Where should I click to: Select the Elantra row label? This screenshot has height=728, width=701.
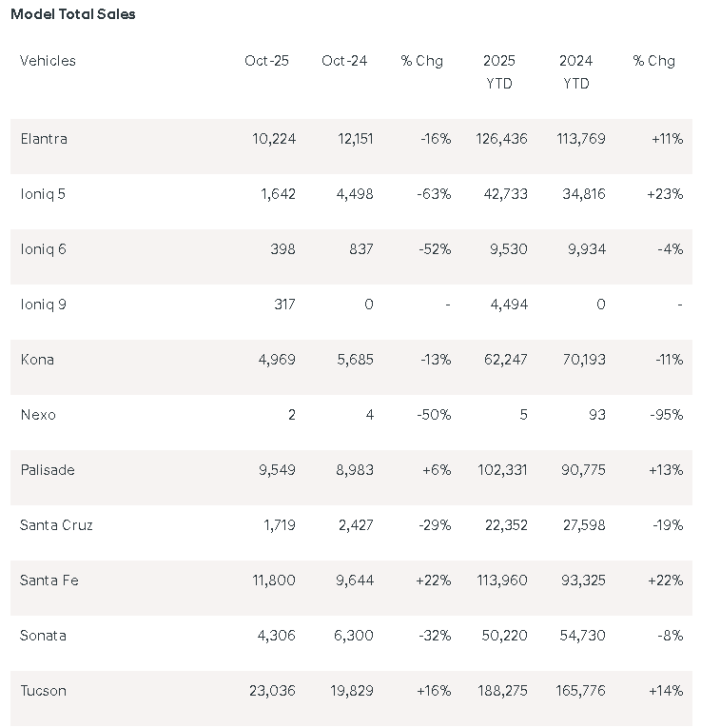44,139
